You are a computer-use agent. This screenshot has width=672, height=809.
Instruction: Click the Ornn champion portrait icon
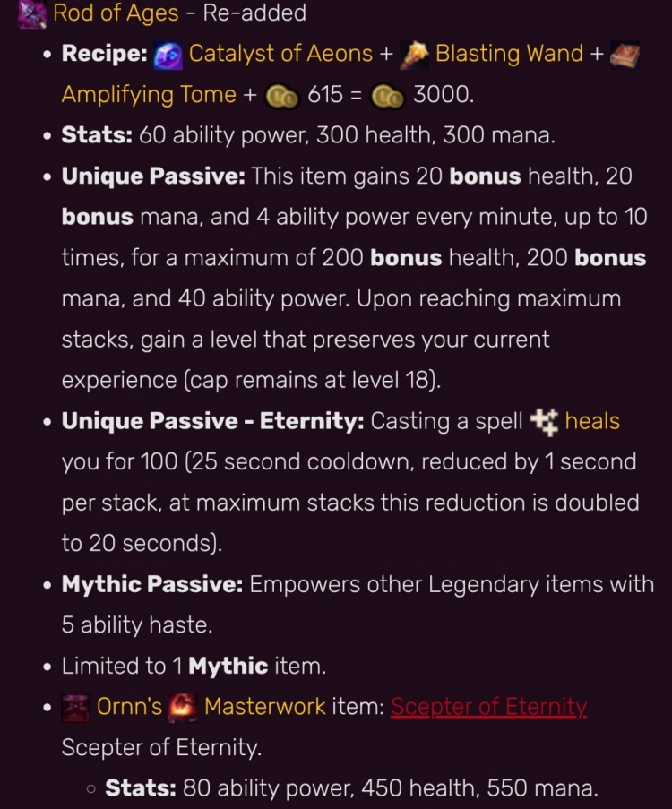coord(75,708)
